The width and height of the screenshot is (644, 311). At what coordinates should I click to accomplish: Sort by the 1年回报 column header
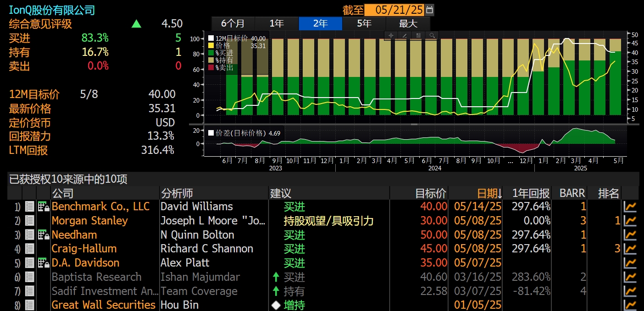(531, 193)
